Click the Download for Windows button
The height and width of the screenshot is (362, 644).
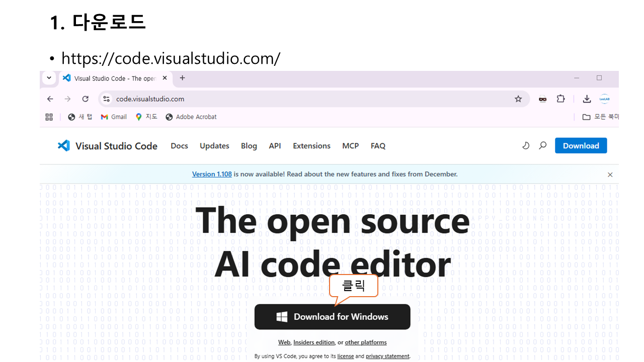tap(332, 317)
